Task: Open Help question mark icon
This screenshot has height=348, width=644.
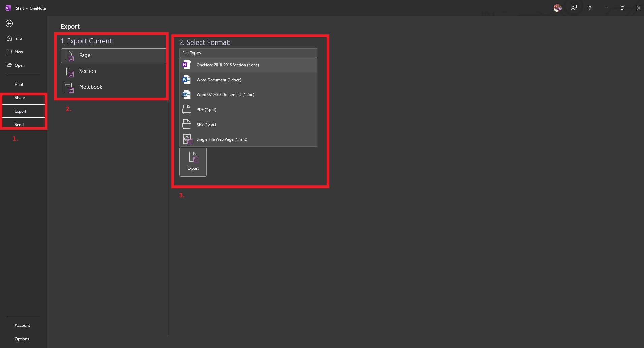Action: (x=590, y=8)
